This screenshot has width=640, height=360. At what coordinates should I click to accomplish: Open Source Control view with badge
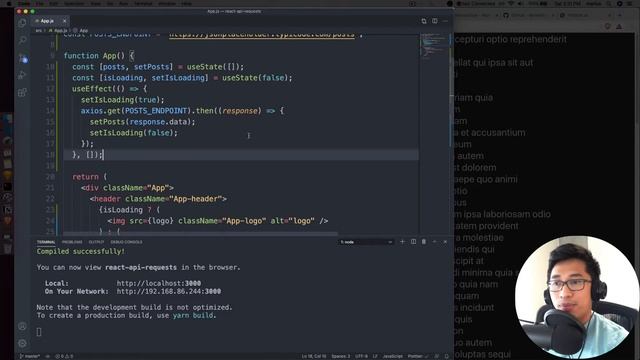click(23, 58)
